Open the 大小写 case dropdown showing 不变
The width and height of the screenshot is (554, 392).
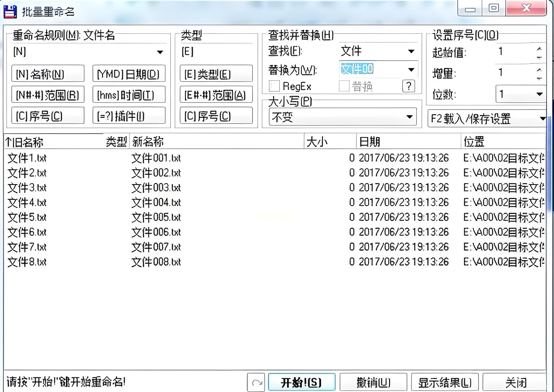pos(409,117)
